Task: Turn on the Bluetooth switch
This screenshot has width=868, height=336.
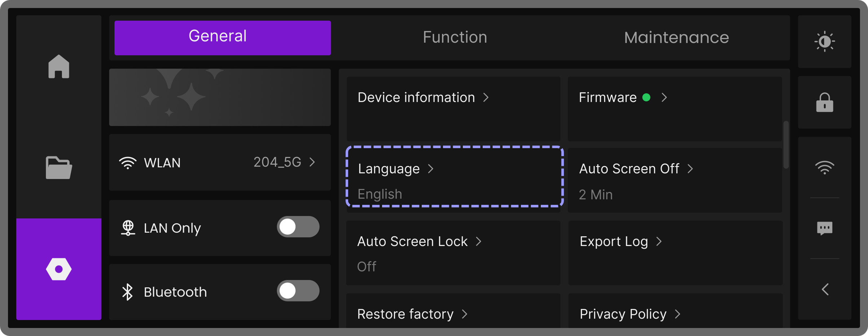Action: [x=298, y=291]
